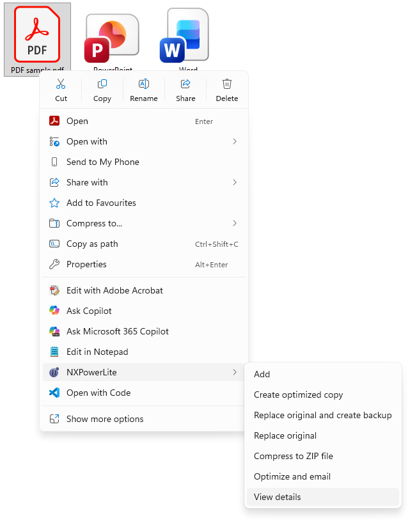This screenshot has height=532, width=417.
Task: Click the Rename icon
Action: [144, 84]
